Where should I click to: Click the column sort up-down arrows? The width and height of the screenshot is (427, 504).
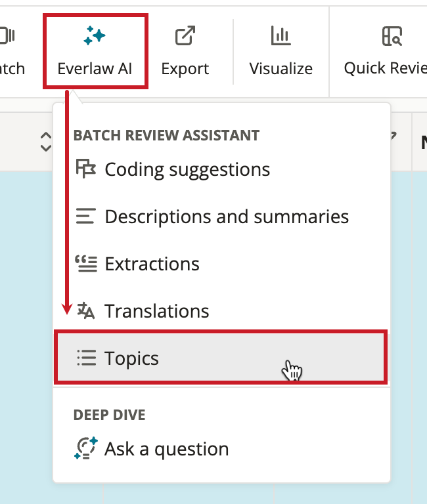(46, 142)
